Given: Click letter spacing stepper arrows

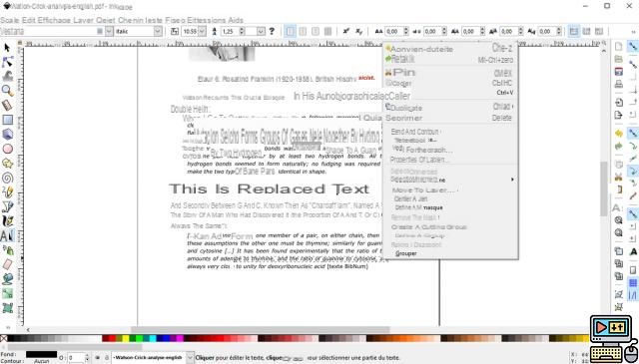Looking at the screenshot, I should click(406, 31).
